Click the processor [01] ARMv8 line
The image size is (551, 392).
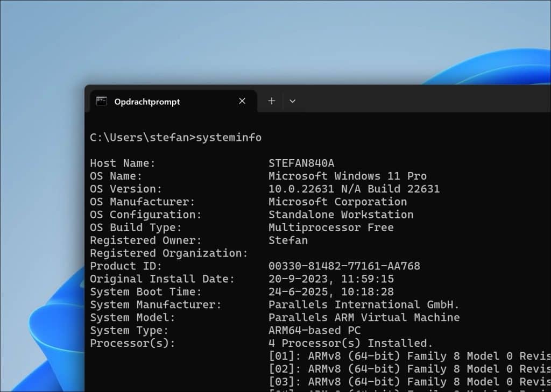(409, 356)
